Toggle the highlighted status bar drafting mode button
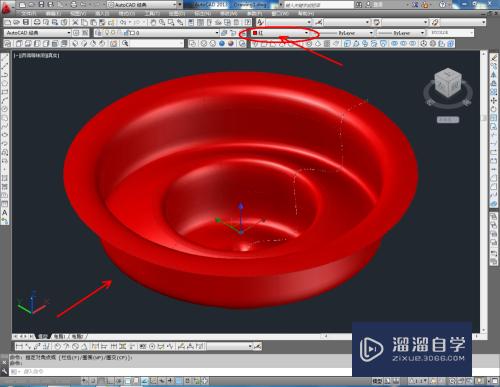 click(x=145, y=381)
